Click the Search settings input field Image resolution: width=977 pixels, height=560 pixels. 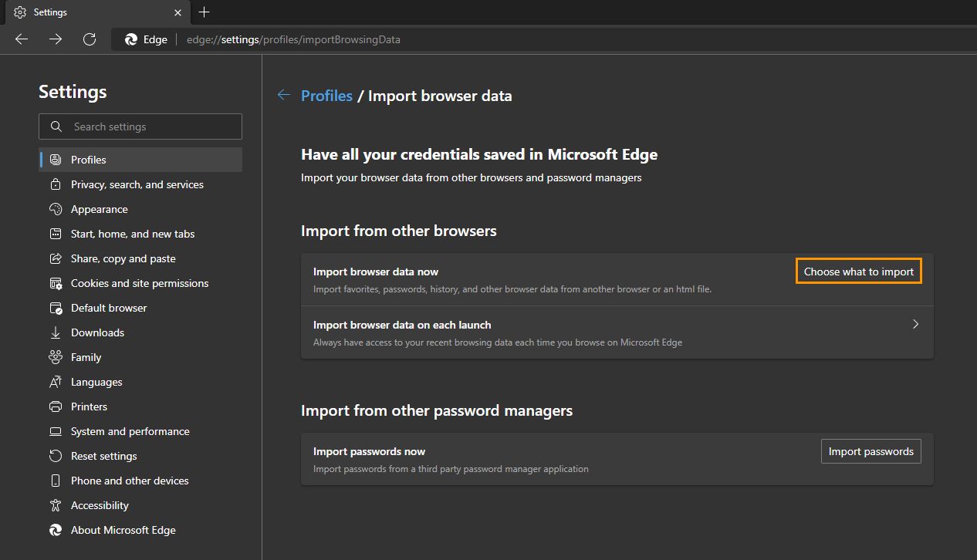(140, 127)
